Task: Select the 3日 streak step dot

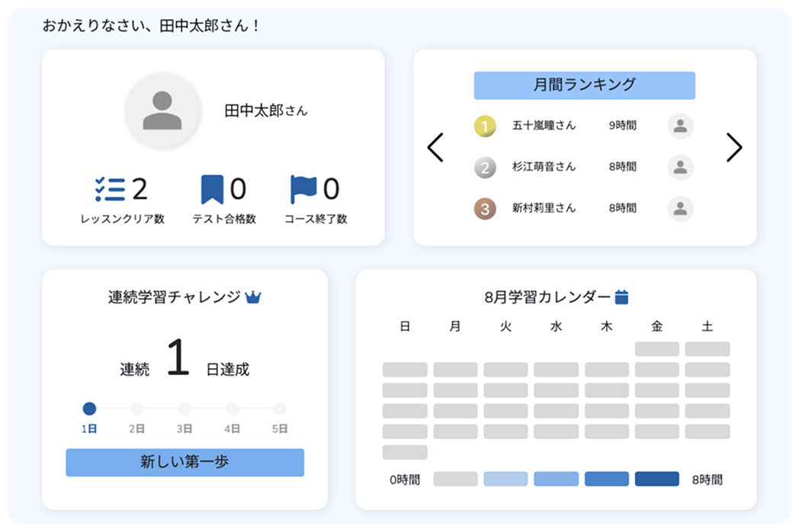Action: [x=185, y=409]
